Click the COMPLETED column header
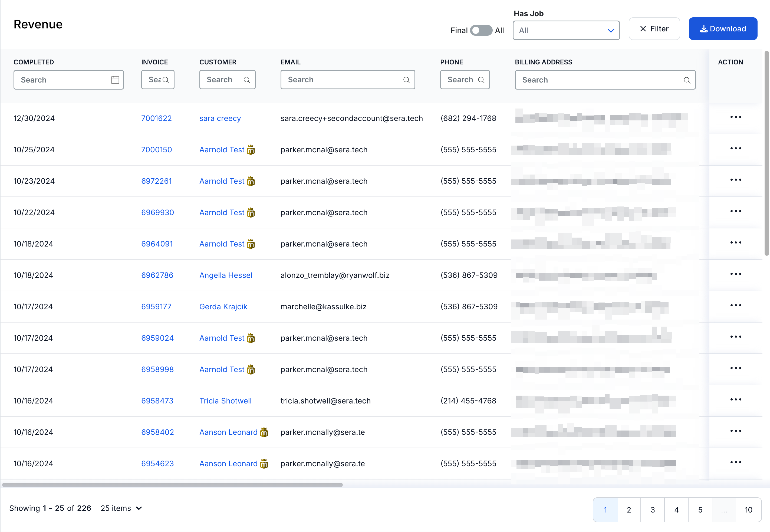Screen dimensions: 770x532 point(34,62)
